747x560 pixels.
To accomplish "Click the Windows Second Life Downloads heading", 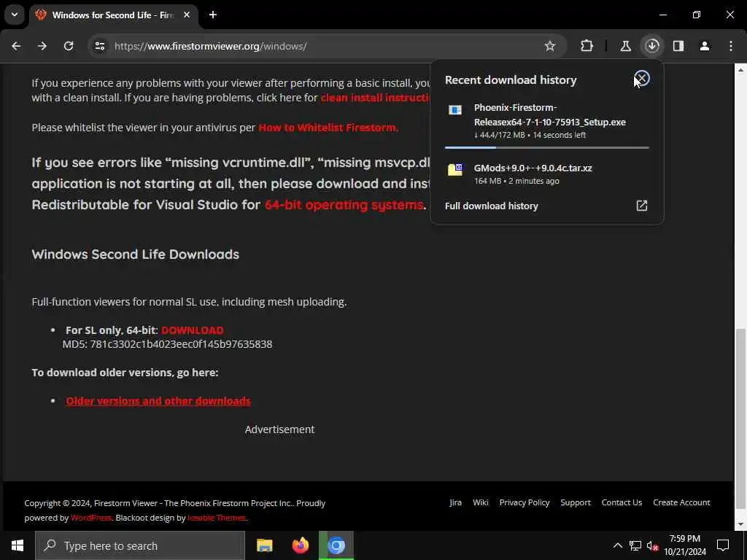I will (135, 254).
